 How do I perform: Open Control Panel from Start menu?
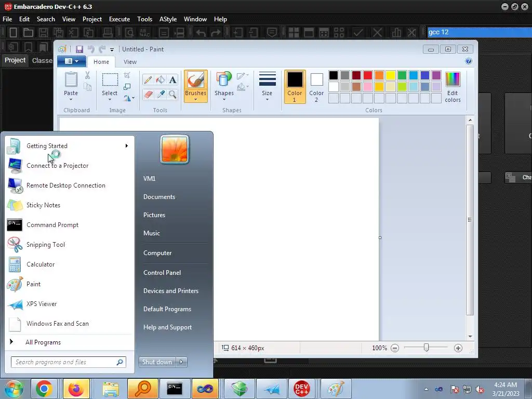pyautogui.click(x=162, y=273)
